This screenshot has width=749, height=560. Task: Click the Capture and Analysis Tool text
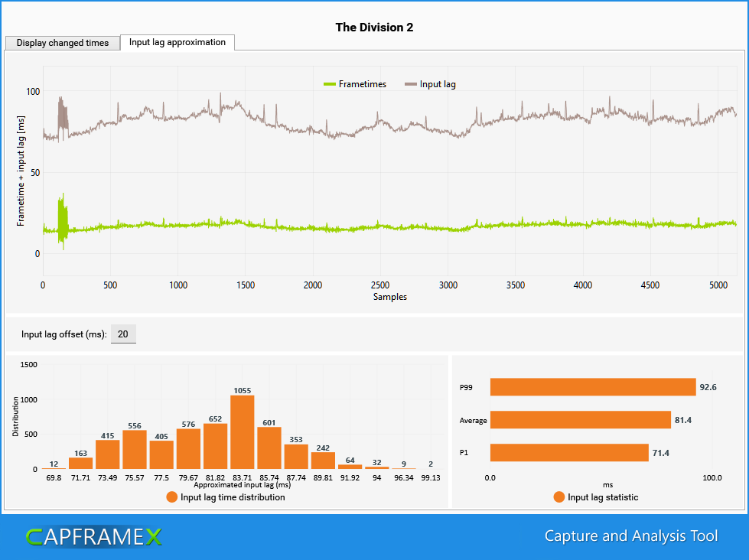[x=631, y=536]
